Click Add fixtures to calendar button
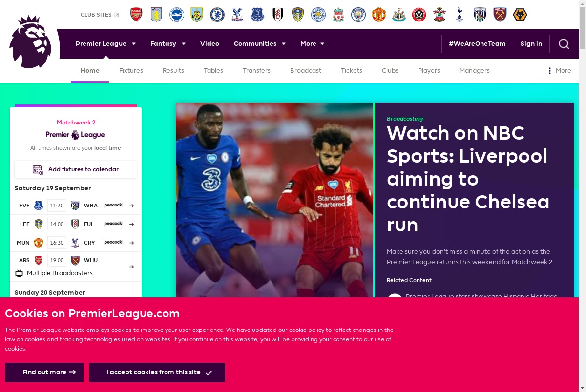 click(x=76, y=169)
